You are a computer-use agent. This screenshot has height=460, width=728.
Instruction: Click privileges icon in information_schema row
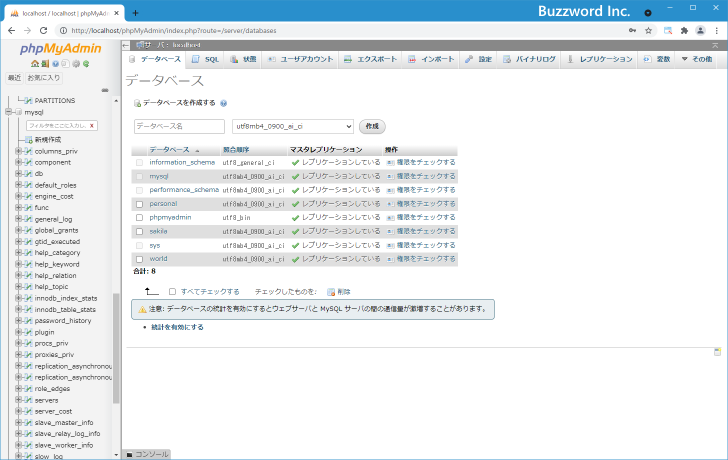coord(390,163)
